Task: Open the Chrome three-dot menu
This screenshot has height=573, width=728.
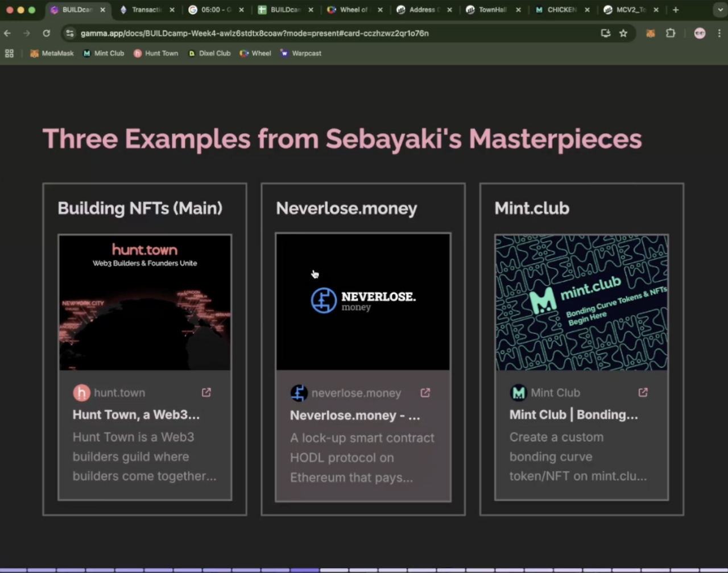Action: [x=719, y=33]
